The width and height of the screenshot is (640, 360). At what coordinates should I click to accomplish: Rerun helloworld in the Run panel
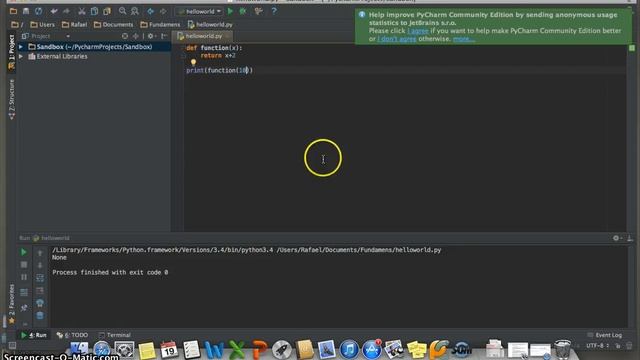(x=24, y=252)
